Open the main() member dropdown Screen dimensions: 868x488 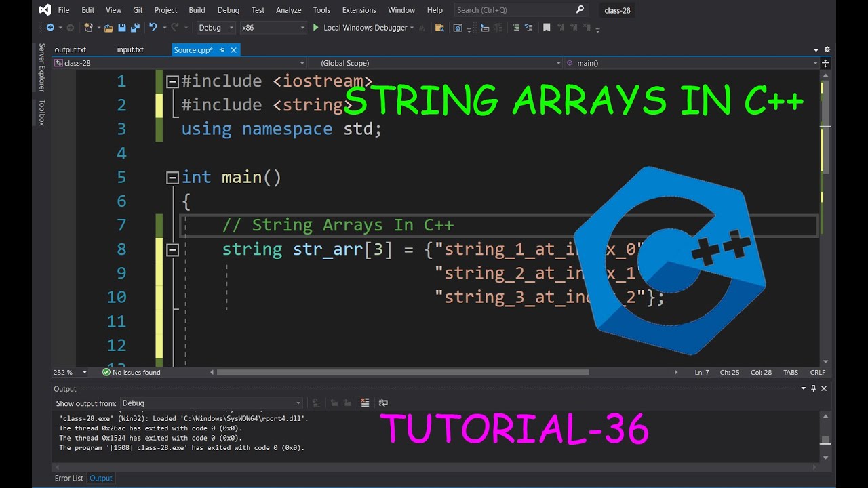coord(692,63)
